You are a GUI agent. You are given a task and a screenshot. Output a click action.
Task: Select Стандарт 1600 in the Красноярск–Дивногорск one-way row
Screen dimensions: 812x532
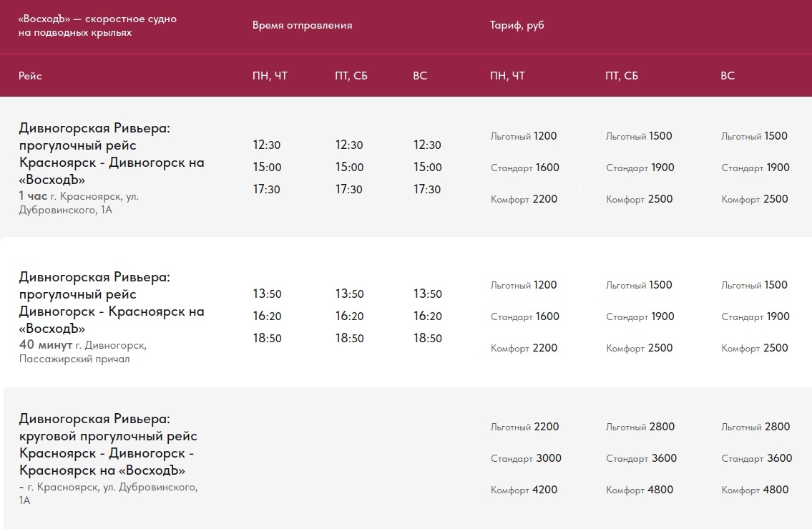[525, 168]
